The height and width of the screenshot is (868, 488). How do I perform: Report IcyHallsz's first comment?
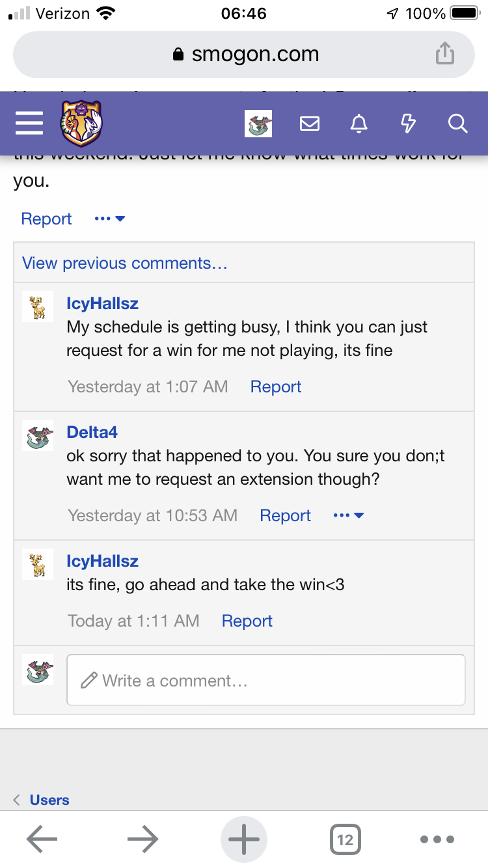276,387
